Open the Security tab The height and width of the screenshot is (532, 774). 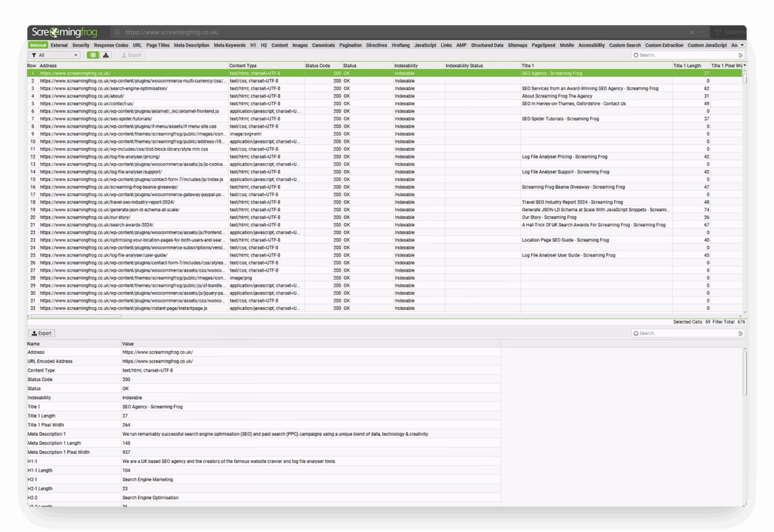pyautogui.click(x=80, y=45)
